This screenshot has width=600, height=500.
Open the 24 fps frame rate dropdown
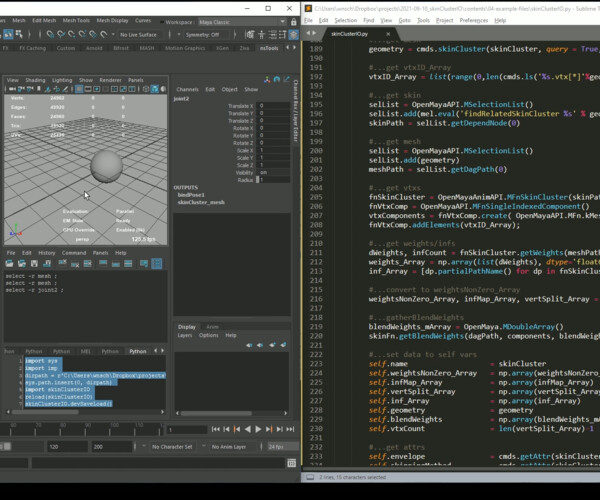pos(277,447)
